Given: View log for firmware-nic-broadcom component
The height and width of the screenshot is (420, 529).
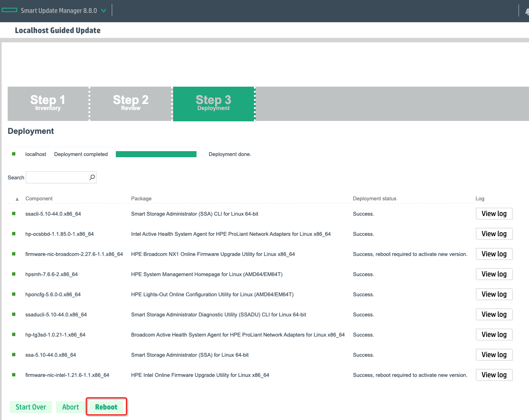Looking at the screenshot, I should coord(494,254).
